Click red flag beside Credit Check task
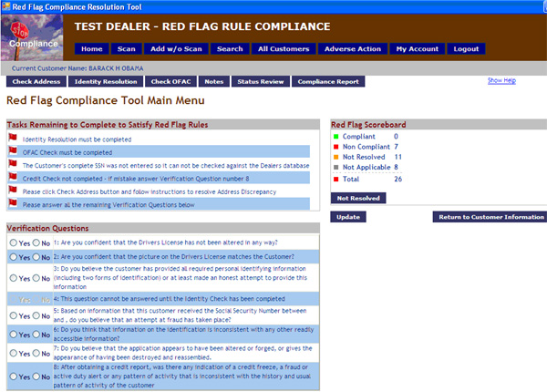Screen dimensions: 547x392 (13, 177)
